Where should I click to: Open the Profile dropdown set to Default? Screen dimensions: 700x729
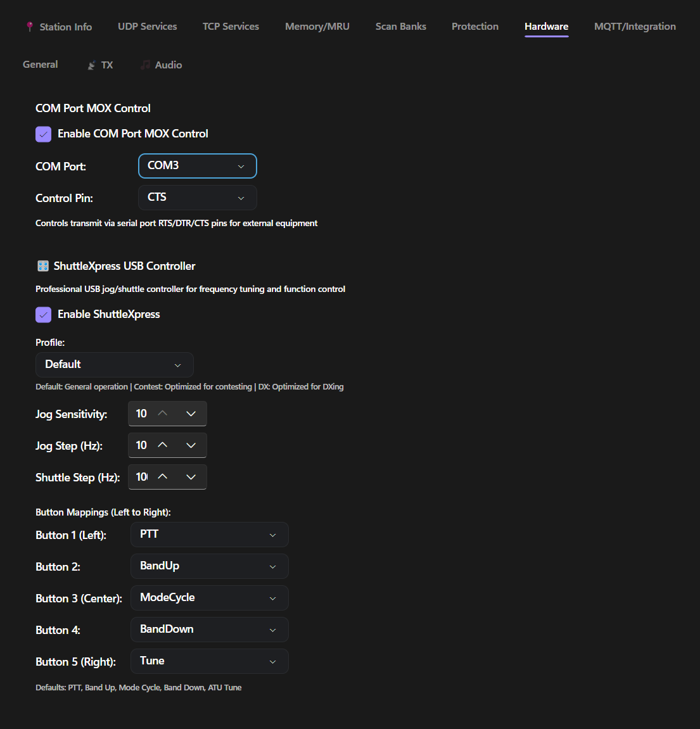[114, 365]
